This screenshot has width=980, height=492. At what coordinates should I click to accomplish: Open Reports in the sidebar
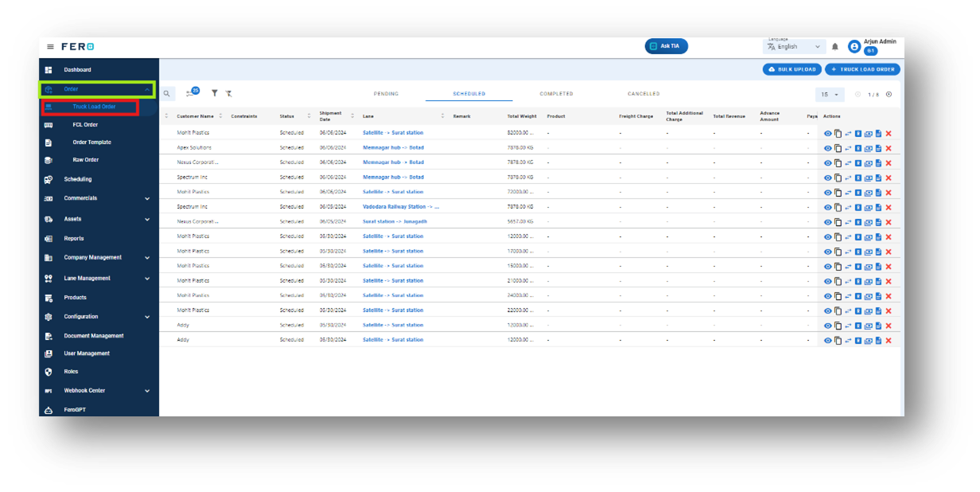pos(73,239)
